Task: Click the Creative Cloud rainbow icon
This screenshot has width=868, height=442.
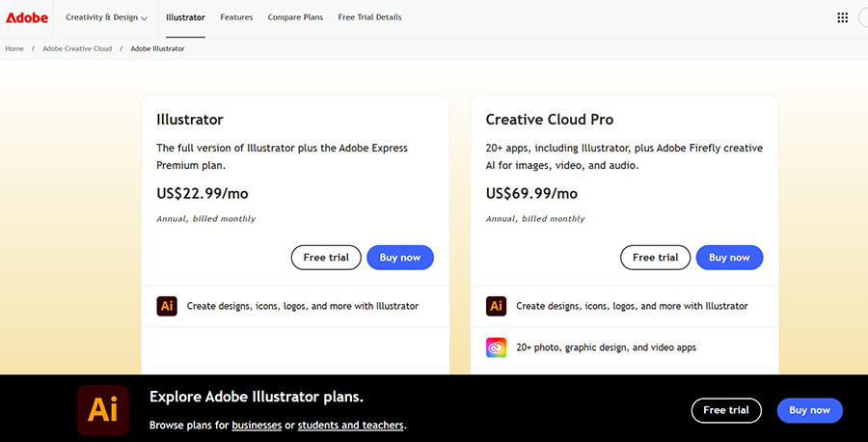Action: pos(496,347)
